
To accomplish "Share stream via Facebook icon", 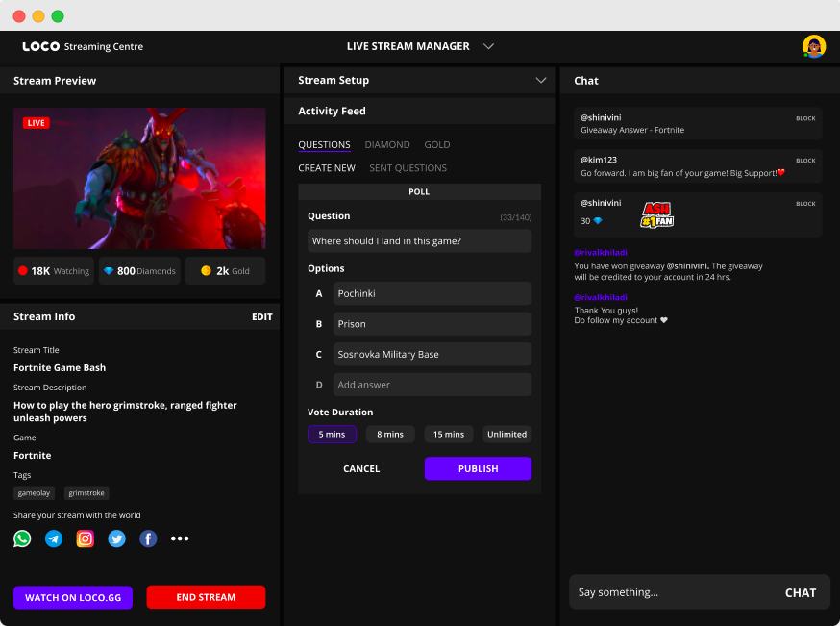I will [148, 538].
